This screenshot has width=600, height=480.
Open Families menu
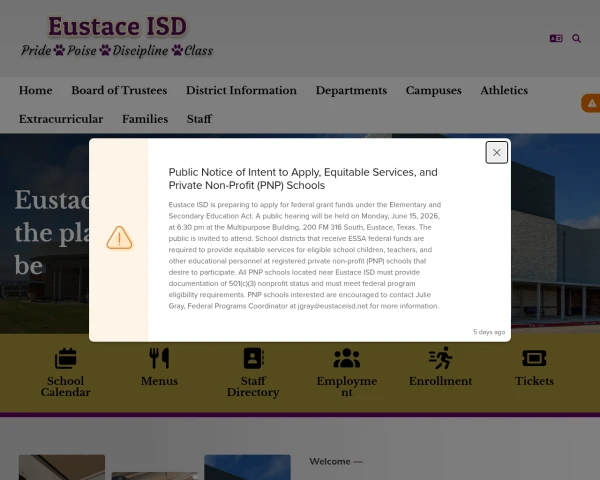(145, 119)
